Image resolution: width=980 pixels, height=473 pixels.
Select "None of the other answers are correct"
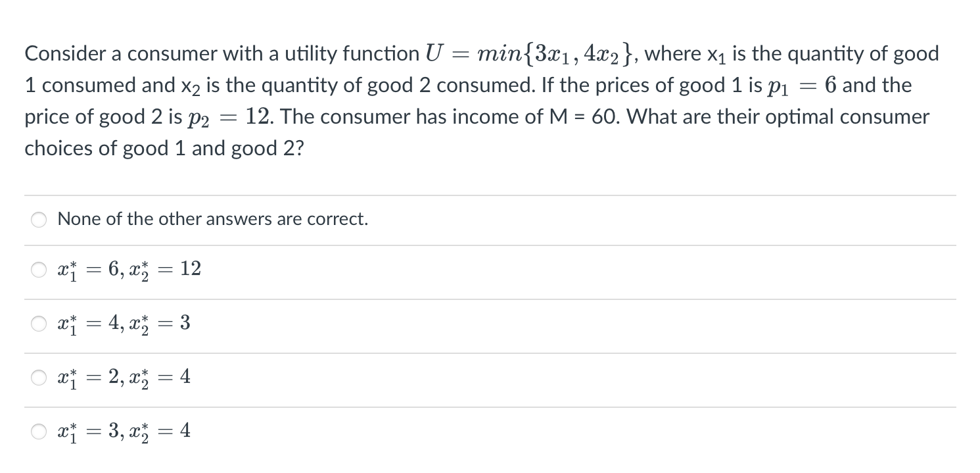[x=211, y=219]
